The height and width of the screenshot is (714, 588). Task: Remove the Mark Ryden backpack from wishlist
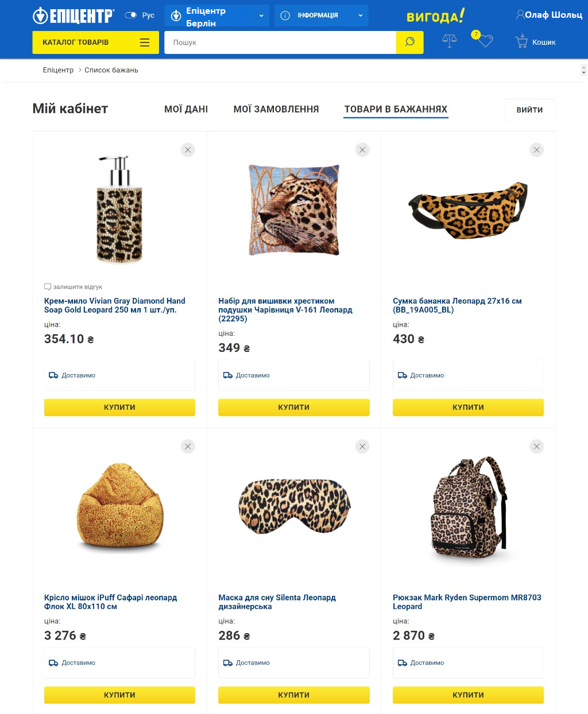[536, 447]
